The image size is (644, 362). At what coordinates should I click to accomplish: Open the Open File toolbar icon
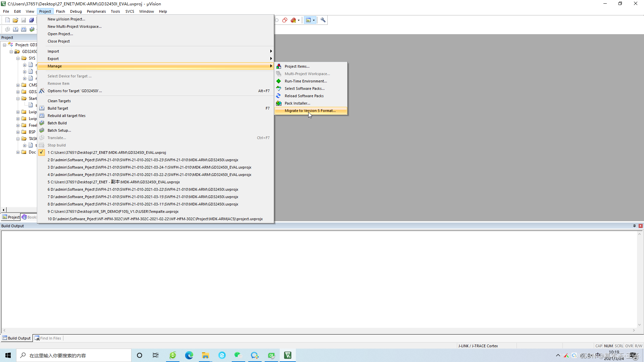click(x=15, y=20)
